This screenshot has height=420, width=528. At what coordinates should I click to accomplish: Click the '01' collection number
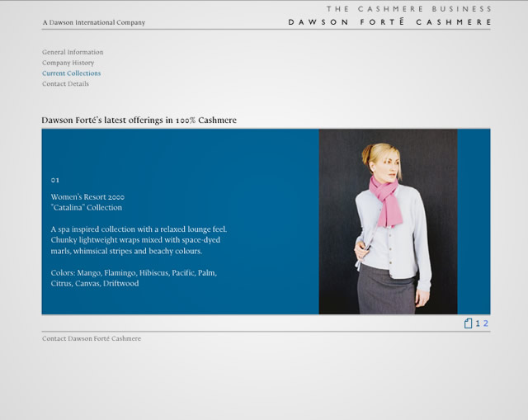click(x=55, y=180)
